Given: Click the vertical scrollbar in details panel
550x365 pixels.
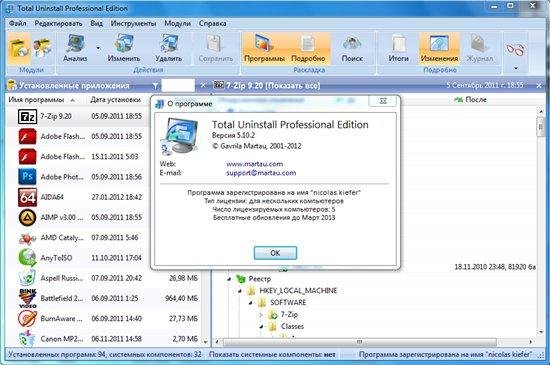Looking at the screenshot, I should 541,126.
